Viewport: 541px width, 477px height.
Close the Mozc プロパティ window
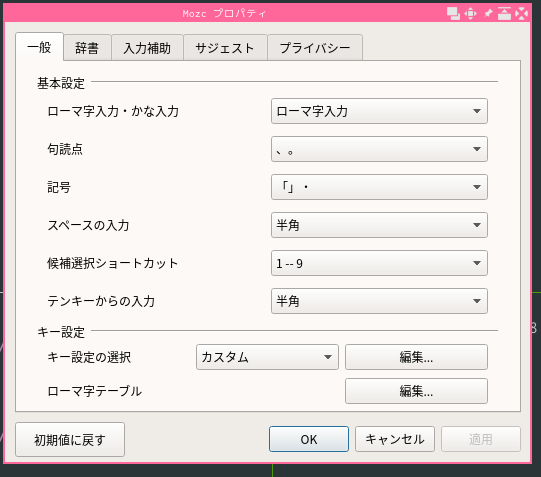(521, 13)
